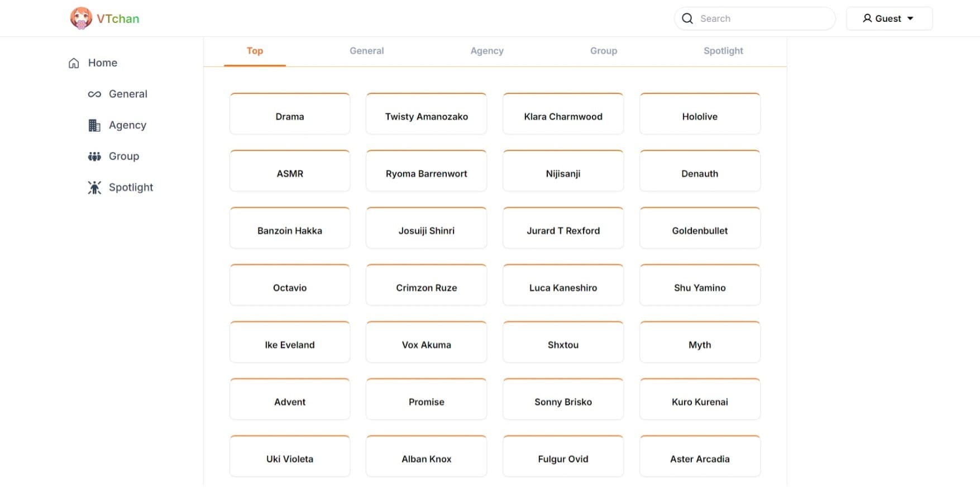Open the Agency tab
Viewport: 980px width, 491px height.
pos(487,51)
